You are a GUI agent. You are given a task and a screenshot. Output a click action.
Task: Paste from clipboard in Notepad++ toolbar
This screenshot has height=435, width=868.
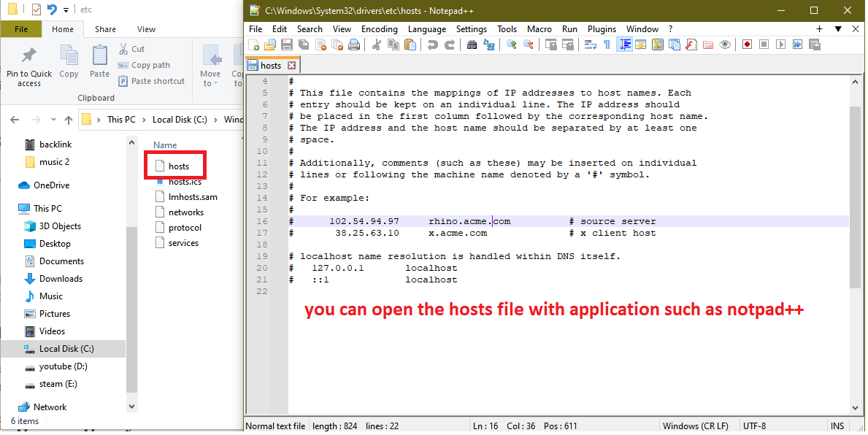[410, 45]
